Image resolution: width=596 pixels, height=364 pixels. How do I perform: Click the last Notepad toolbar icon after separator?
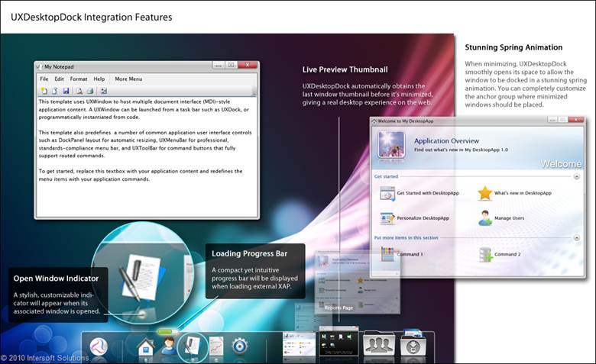[104, 91]
